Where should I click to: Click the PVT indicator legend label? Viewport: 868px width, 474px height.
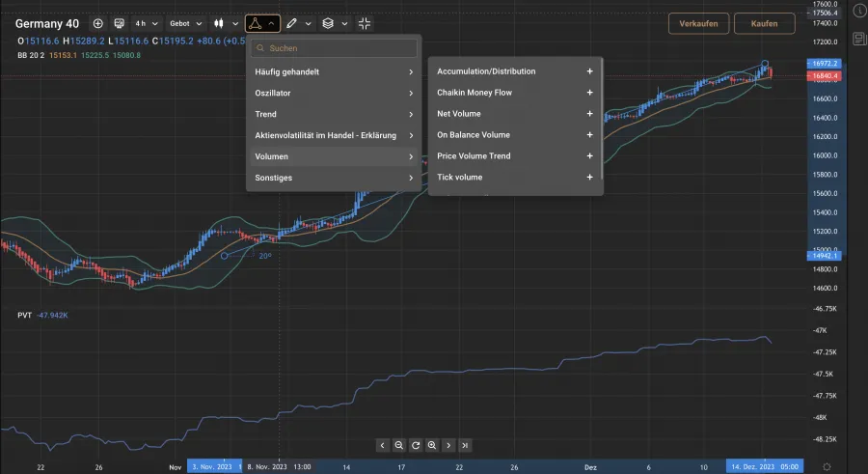pos(24,315)
